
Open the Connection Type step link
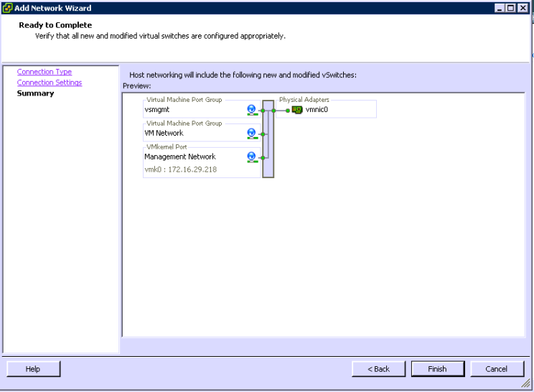pyautogui.click(x=44, y=72)
